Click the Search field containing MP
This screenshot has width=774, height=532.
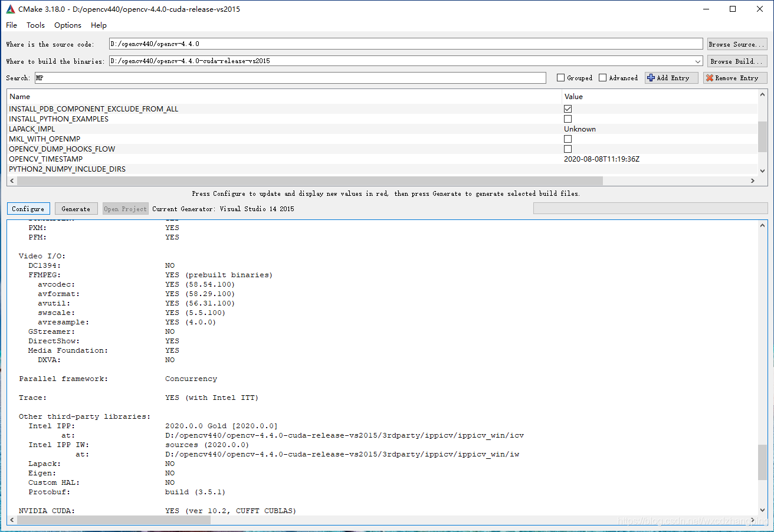[290, 78]
